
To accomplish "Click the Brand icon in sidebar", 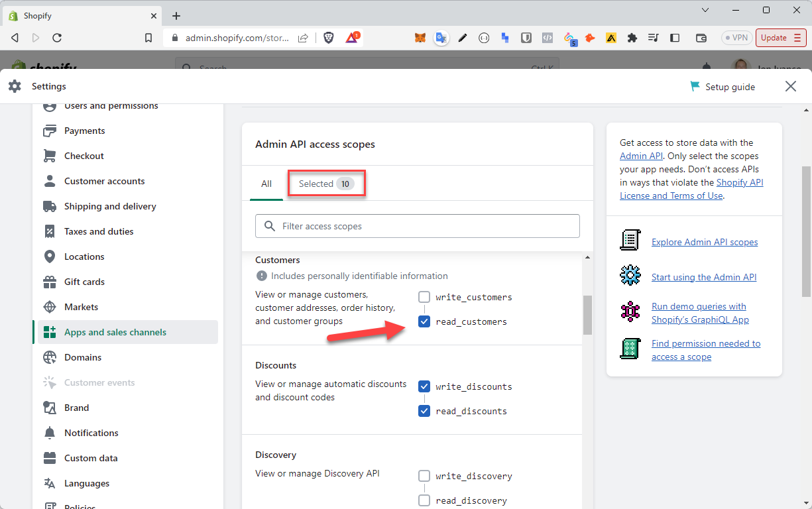I will click(x=50, y=408).
